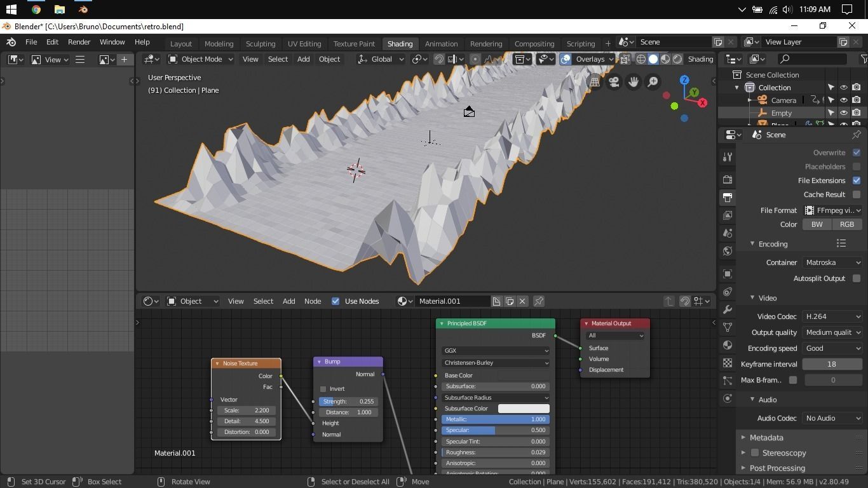Select wireframe viewport shading
The width and height of the screenshot is (868, 488).
click(641, 59)
